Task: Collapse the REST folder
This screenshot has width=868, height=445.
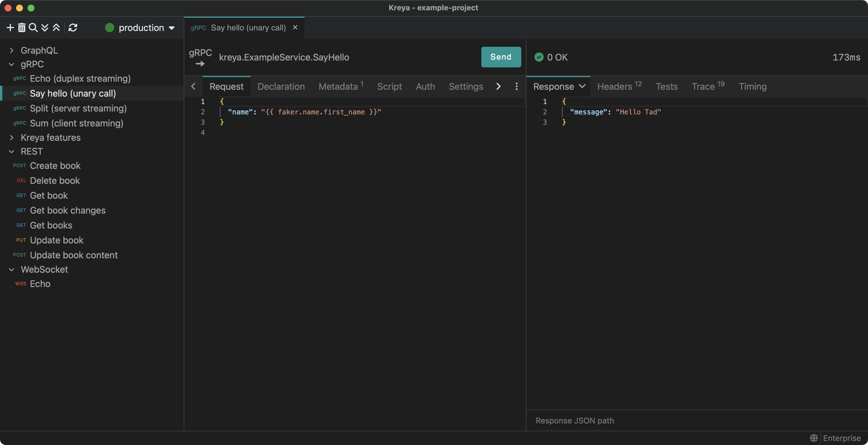Action: [x=12, y=151]
